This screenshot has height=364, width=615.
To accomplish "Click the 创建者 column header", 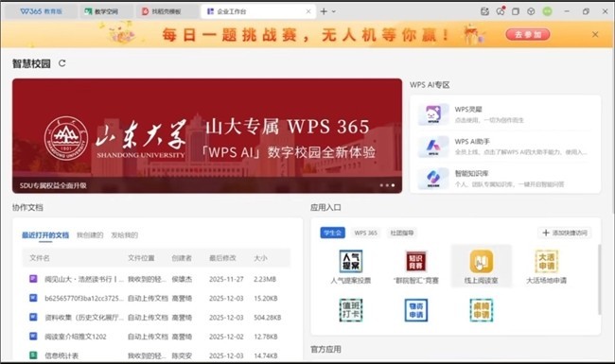I will pos(182,258).
